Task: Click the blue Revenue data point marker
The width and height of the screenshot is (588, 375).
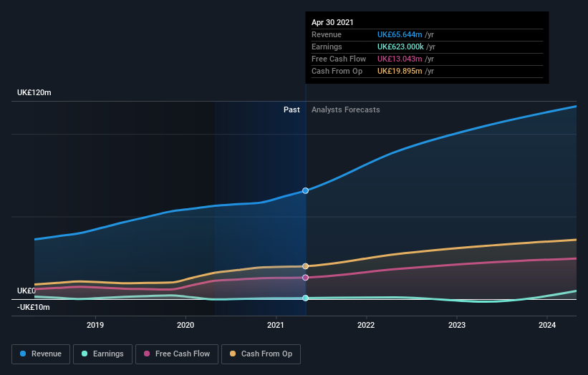Action: 305,190
